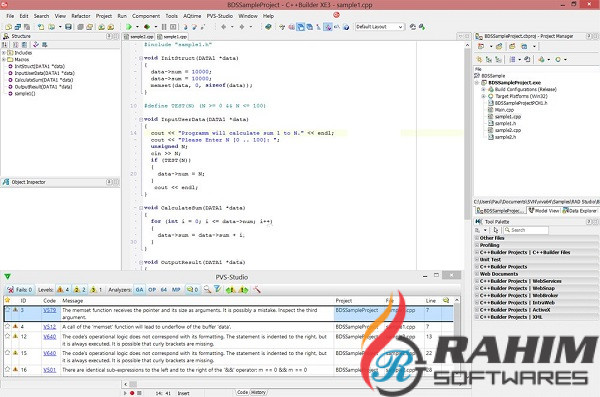The width and height of the screenshot is (600, 397).
Task: Click the Save All icon in main toolbar
Action: (80, 27)
